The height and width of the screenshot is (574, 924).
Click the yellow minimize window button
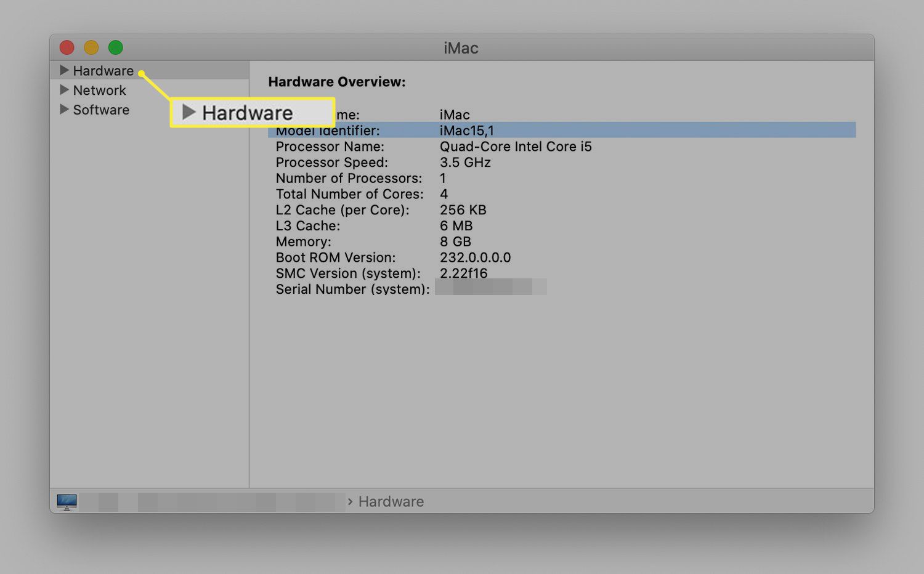pyautogui.click(x=91, y=47)
